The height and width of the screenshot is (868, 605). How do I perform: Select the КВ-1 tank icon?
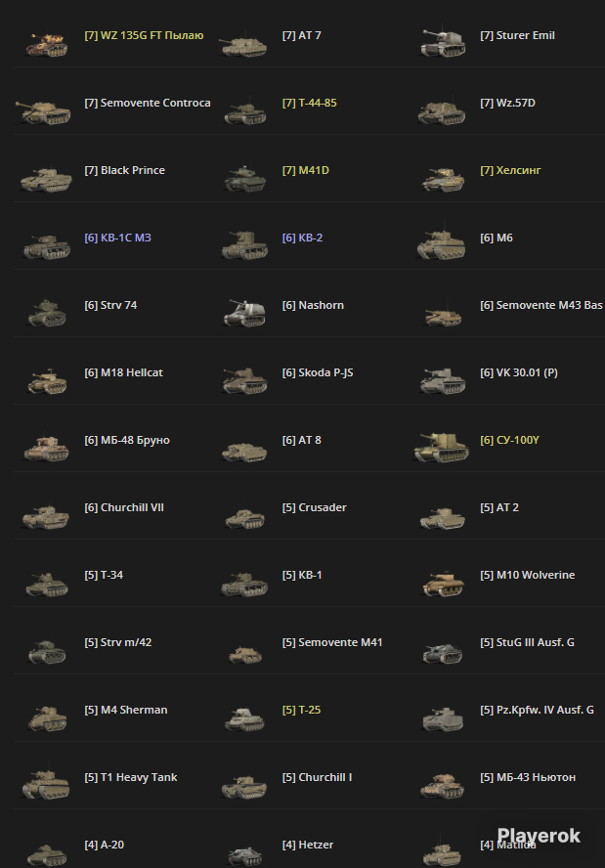tap(244, 584)
